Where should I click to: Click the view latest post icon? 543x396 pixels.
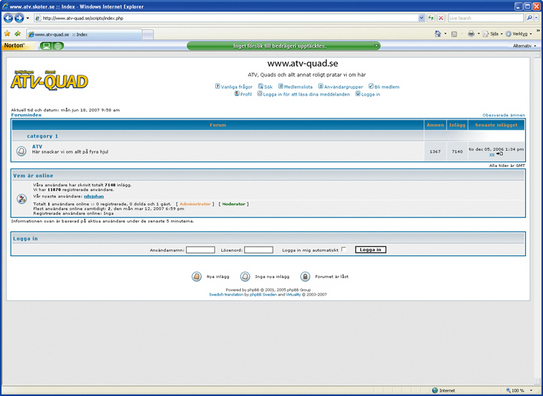tap(500, 154)
